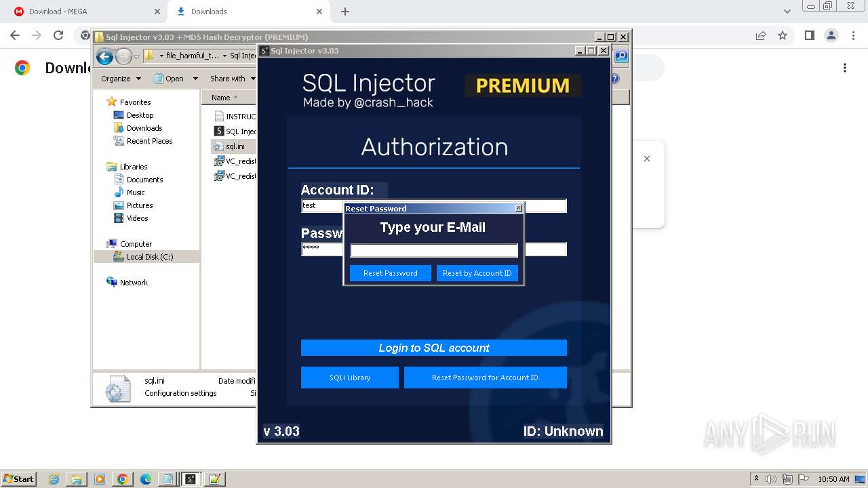Viewport: 868px width, 488px height.
Task: Open Downloads in Favorites
Action: (x=144, y=128)
